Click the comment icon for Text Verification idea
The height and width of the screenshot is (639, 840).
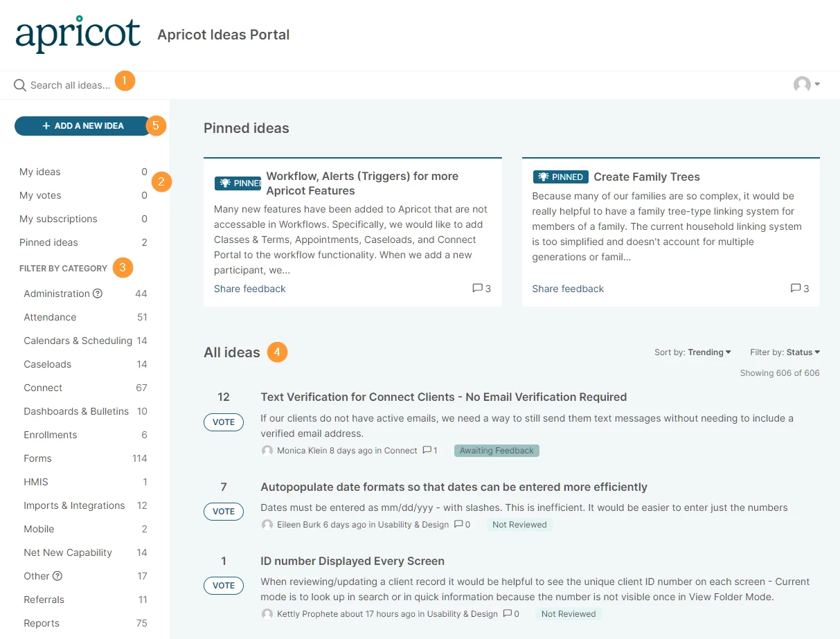(427, 450)
